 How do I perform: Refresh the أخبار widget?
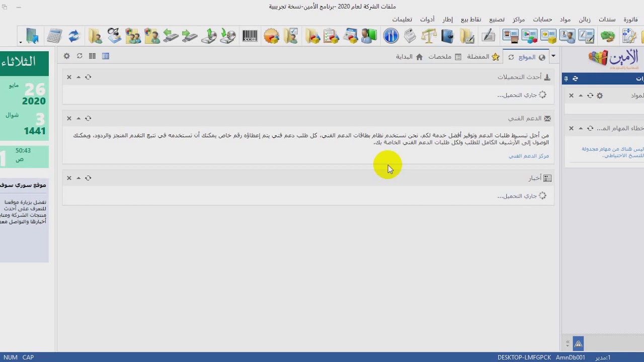(88, 178)
